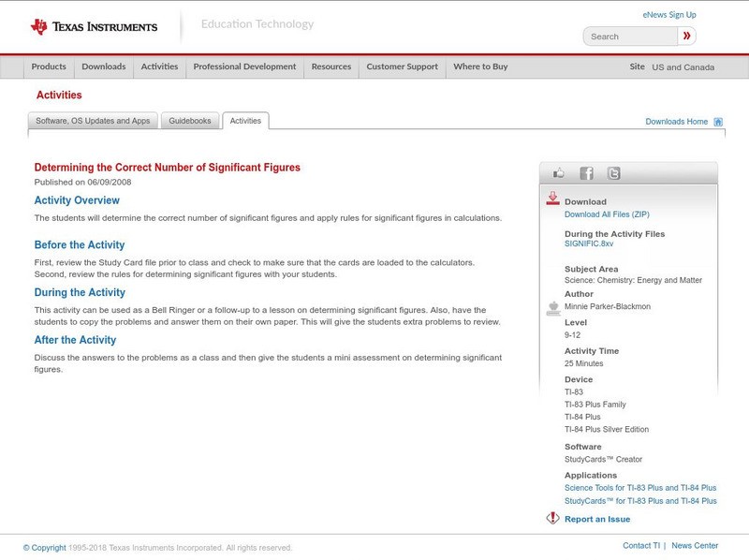Switch to the Guidebooks tab
The height and width of the screenshot is (560, 749).
[190, 120]
